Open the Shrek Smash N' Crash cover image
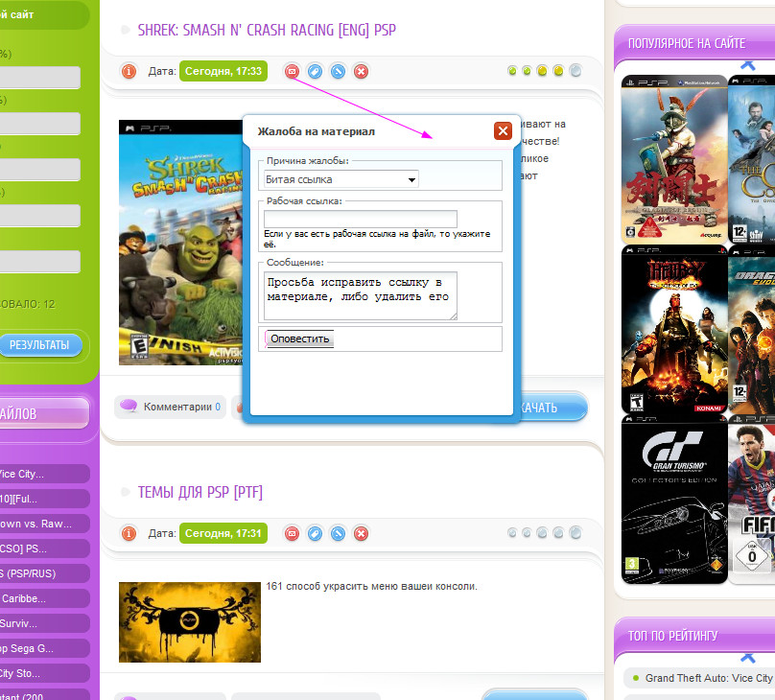Image resolution: width=775 pixels, height=700 pixels. tap(181, 243)
